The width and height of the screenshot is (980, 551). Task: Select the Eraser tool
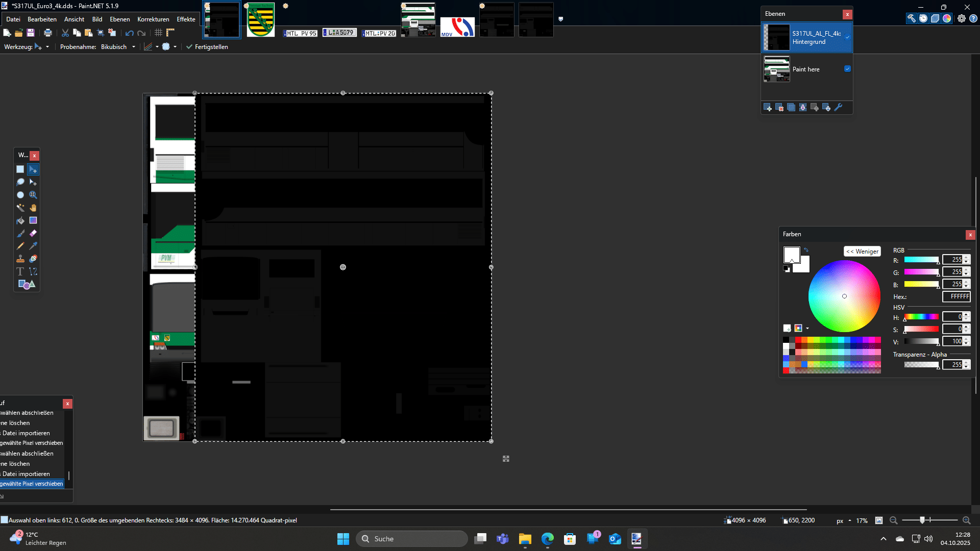tap(33, 233)
